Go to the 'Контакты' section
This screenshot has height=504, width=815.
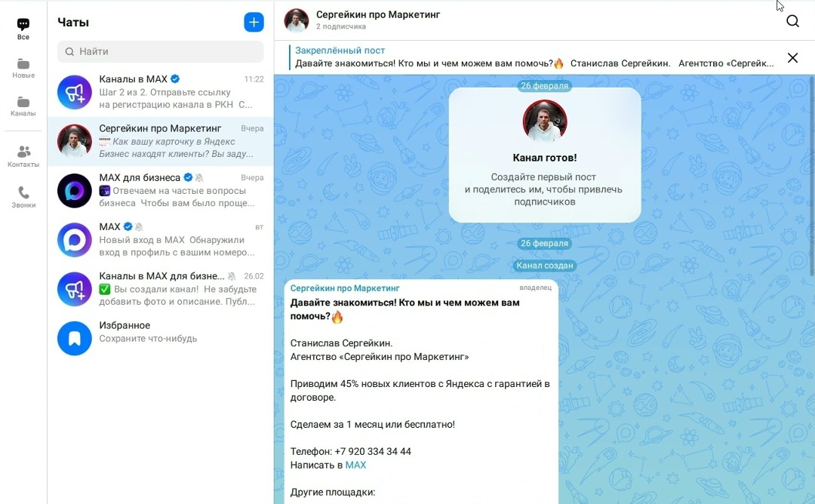tap(23, 156)
